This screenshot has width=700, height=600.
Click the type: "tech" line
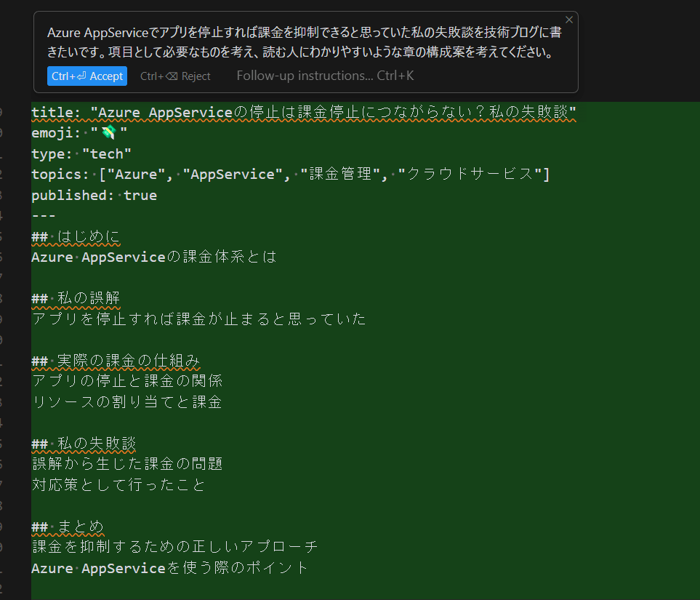[81, 153]
